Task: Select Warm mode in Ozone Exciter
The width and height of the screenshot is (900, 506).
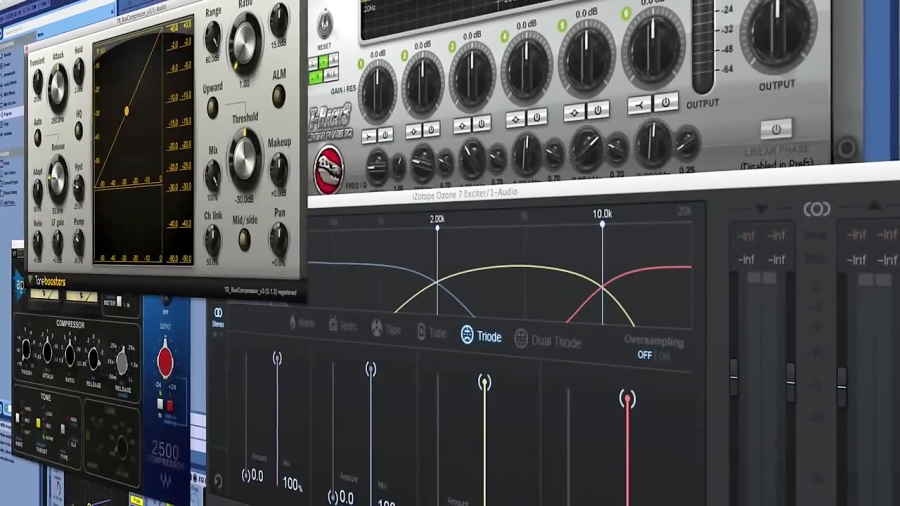Action: coord(302,323)
